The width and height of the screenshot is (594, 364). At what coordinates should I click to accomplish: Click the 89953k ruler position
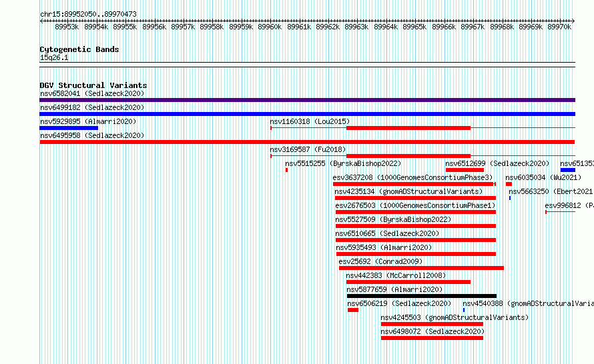(67, 27)
